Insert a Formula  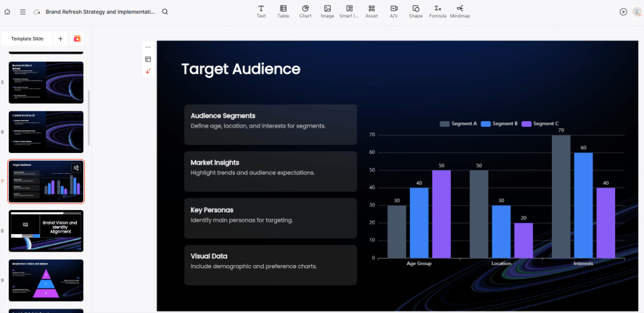438,12
